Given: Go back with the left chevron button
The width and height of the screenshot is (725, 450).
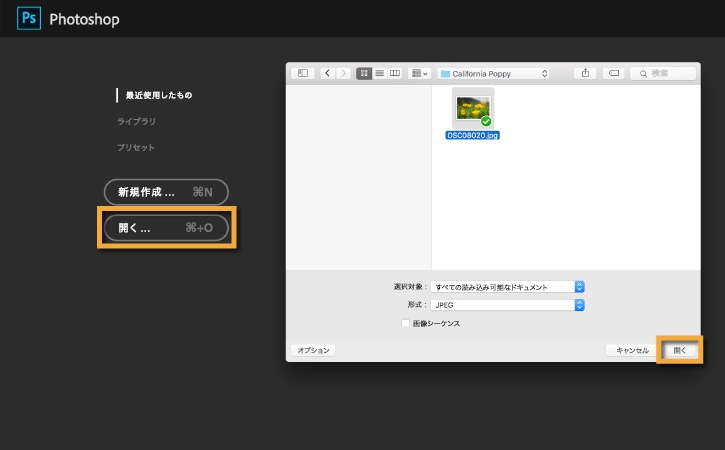Looking at the screenshot, I should point(327,73).
